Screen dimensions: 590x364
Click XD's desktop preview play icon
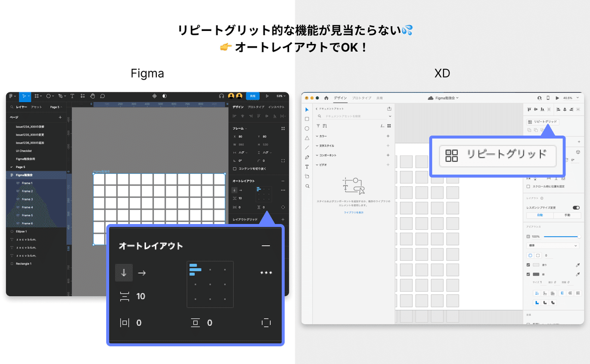[x=557, y=98]
